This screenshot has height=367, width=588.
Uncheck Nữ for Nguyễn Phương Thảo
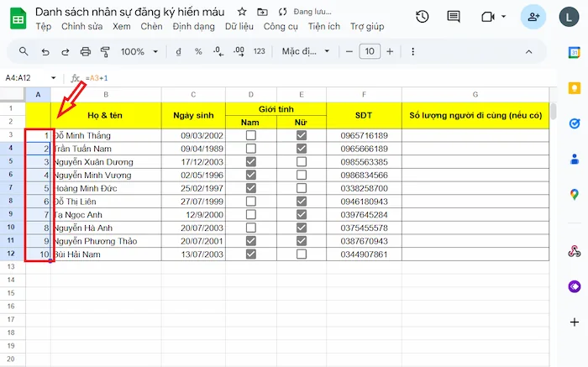pyautogui.click(x=302, y=241)
